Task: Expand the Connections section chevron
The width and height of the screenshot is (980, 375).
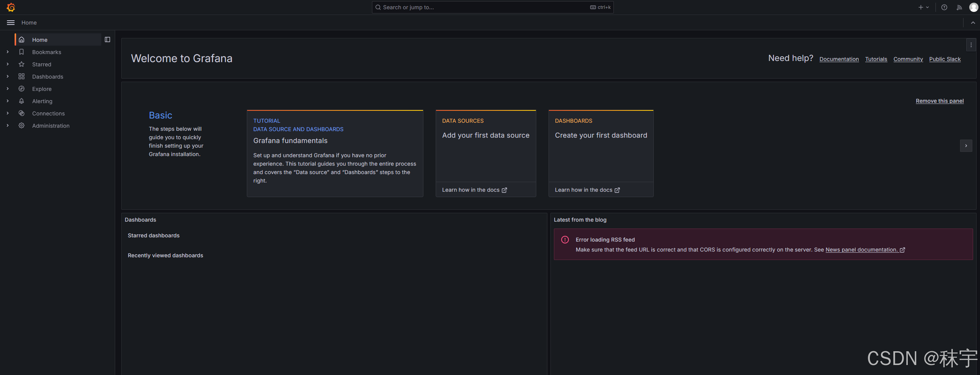Action: coord(7,113)
